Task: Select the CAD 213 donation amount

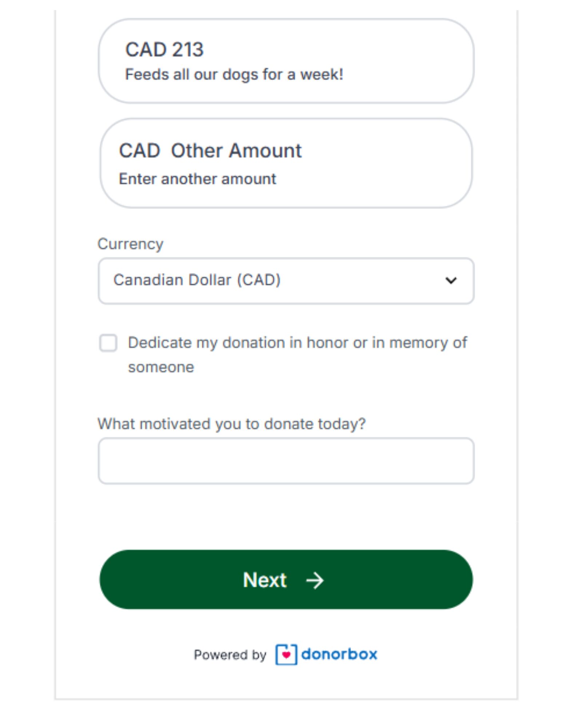Action: coord(286,61)
